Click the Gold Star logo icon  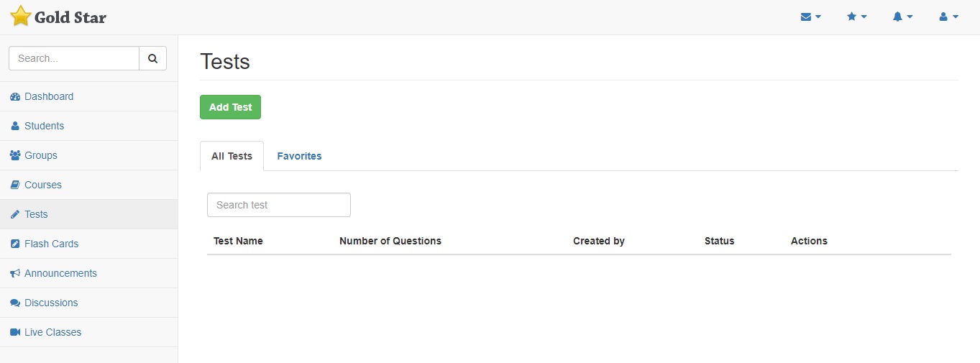[x=21, y=17]
